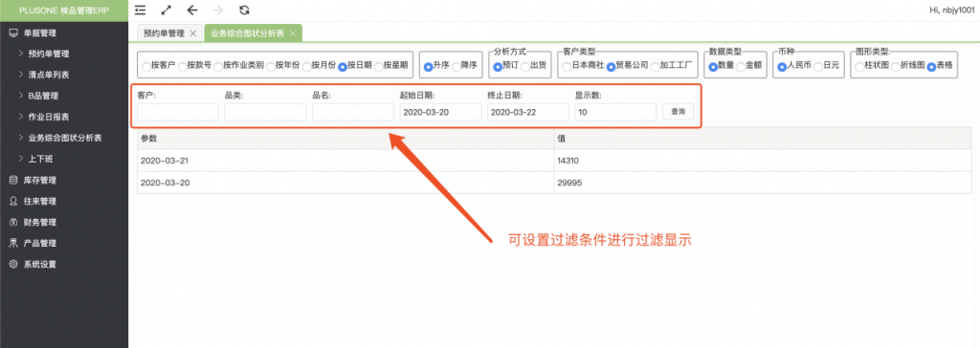
Task: Choose 柱状图 chart type
Action: coord(860,66)
